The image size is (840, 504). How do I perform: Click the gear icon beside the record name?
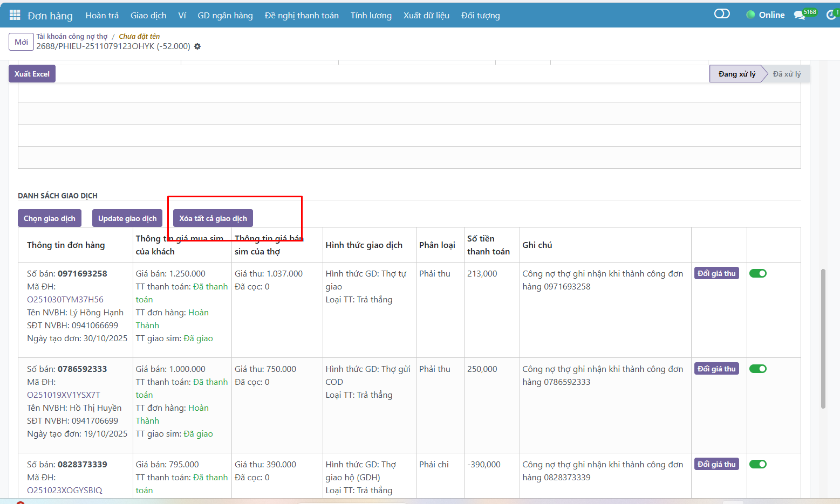[197, 46]
